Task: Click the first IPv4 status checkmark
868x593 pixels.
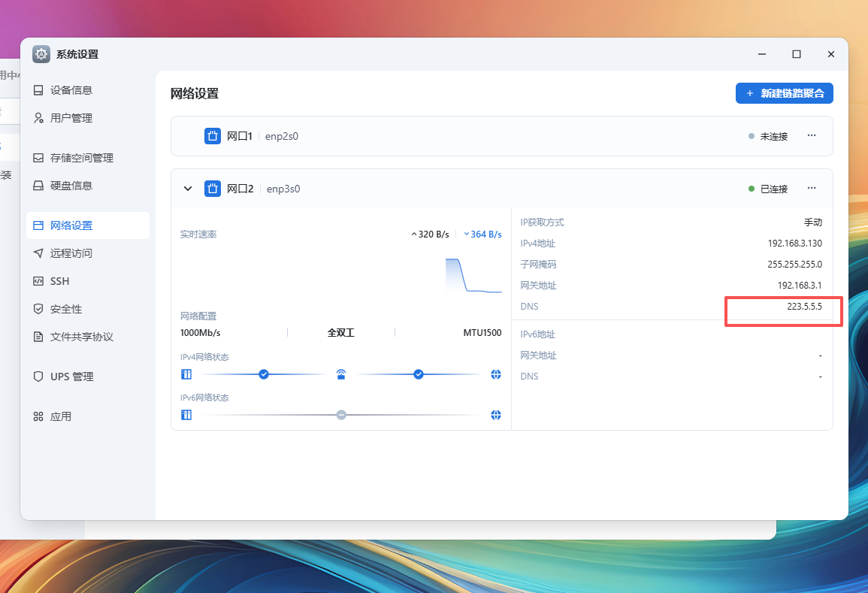Action: [x=264, y=374]
